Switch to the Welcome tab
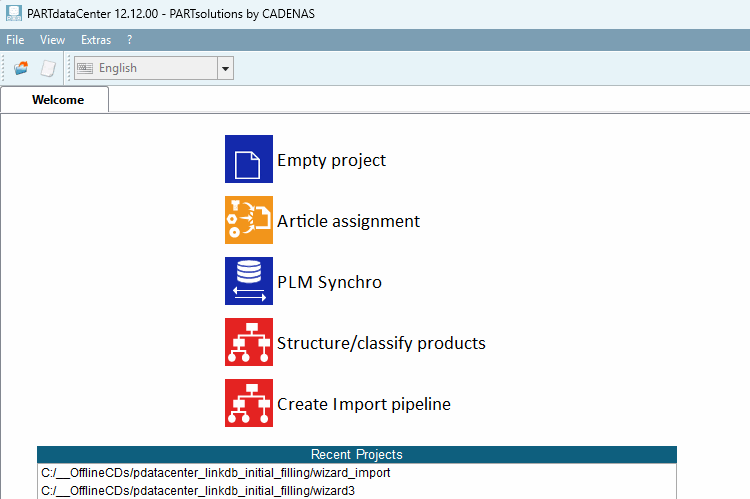Screen dimensions: 750x499 pos(55,100)
